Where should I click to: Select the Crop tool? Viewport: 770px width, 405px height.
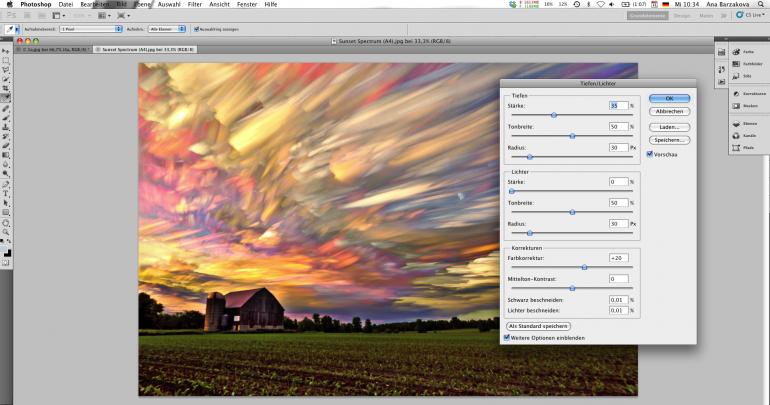click(x=5, y=88)
